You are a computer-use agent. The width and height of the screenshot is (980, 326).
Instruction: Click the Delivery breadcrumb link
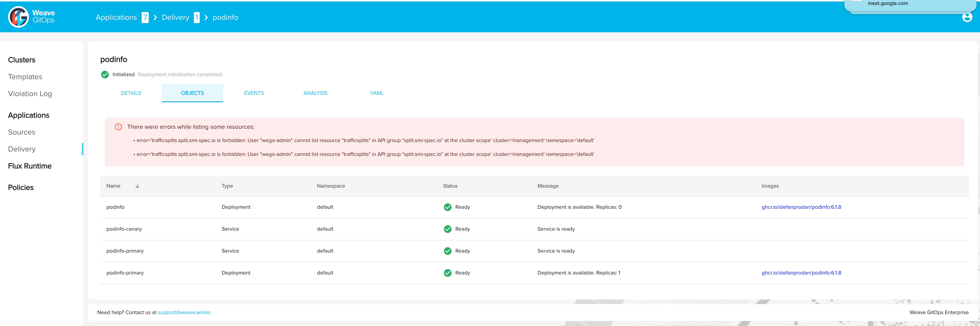tap(175, 17)
